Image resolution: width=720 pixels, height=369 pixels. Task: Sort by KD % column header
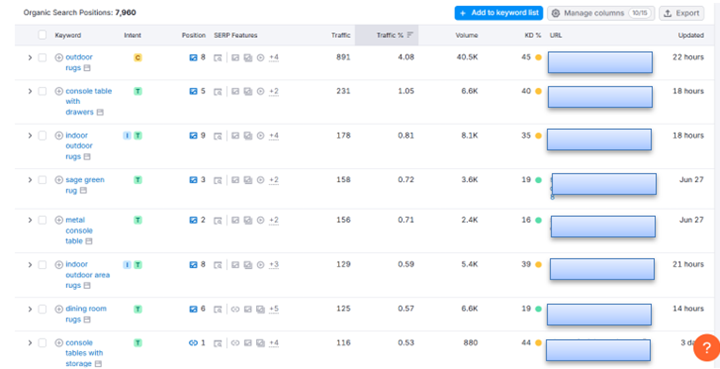click(533, 35)
